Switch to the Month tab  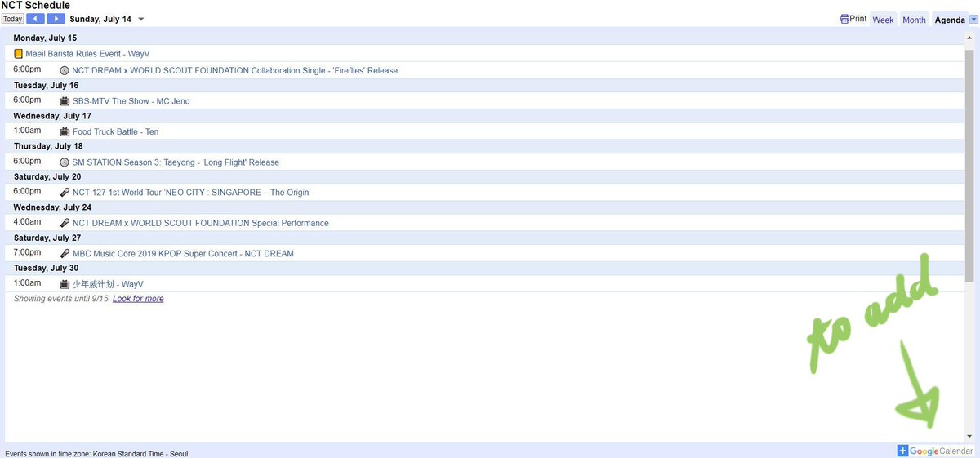click(x=914, y=20)
